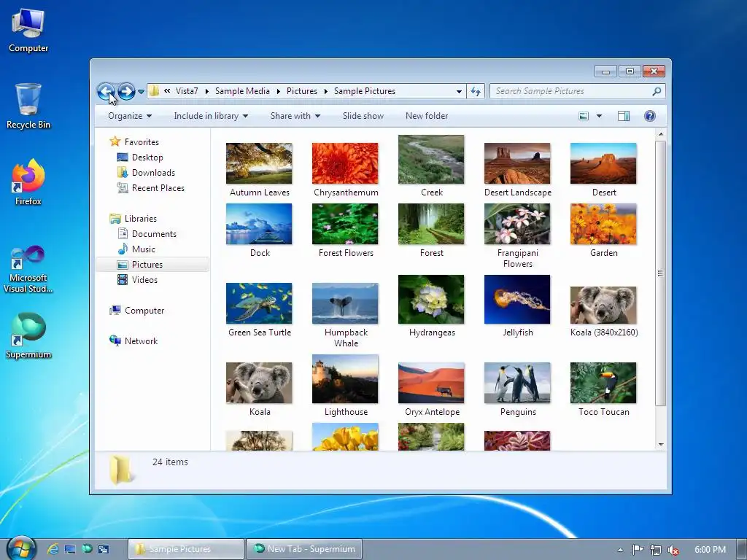Image resolution: width=747 pixels, height=560 pixels.
Task: Select the Hydrangeas picture
Action: [x=431, y=306]
